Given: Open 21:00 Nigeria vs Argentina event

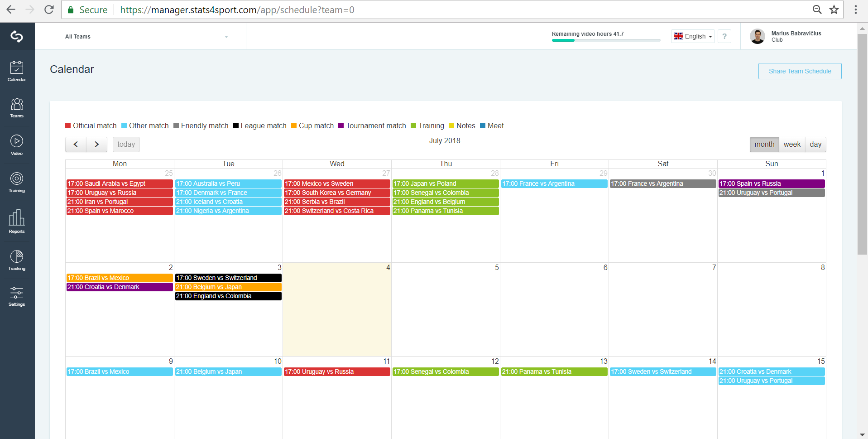Looking at the screenshot, I should click(x=228, y=211).
